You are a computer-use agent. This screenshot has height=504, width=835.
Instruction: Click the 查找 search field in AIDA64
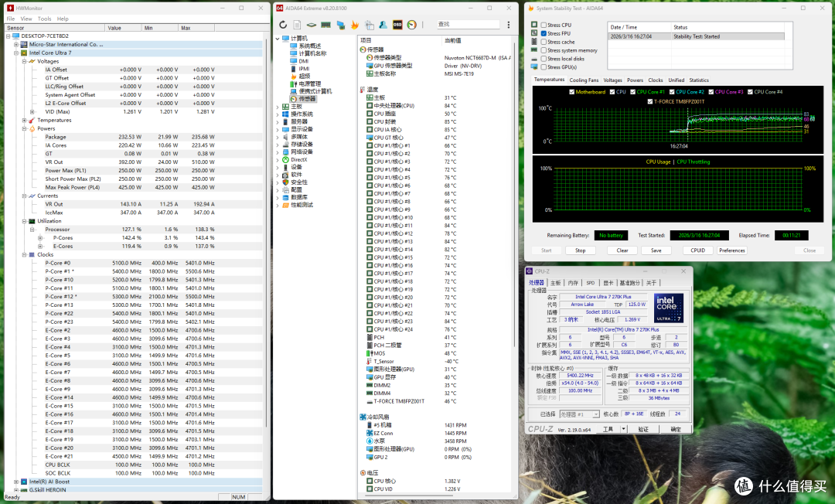(x=468, y=25)
